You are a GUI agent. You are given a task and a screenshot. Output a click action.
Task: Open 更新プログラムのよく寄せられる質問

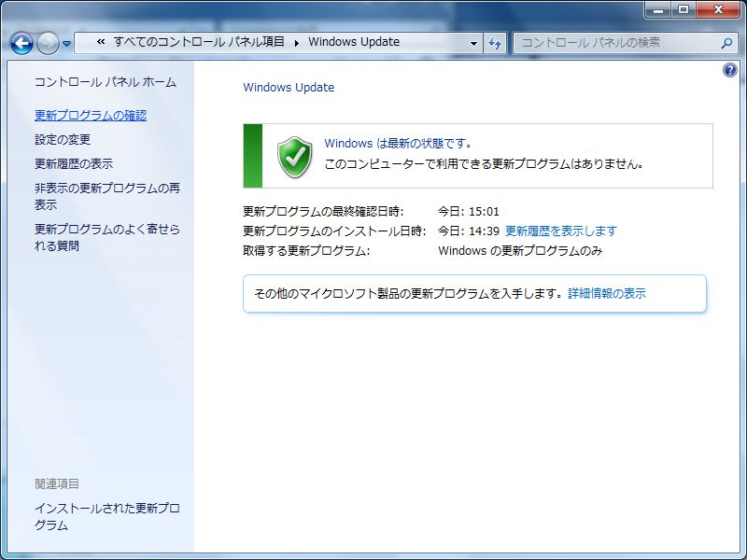pyautogui.click(x=107, y=237)
